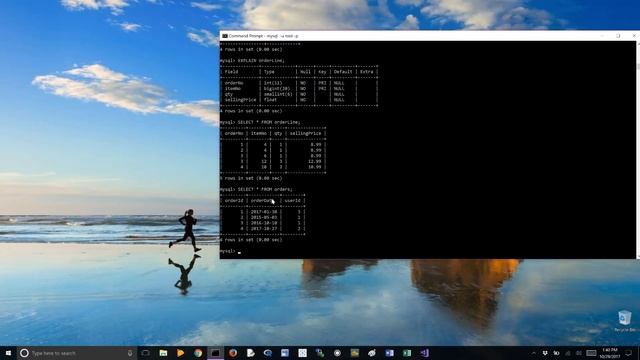Click the 'bigint(20)' type cell

click(277, 89)
